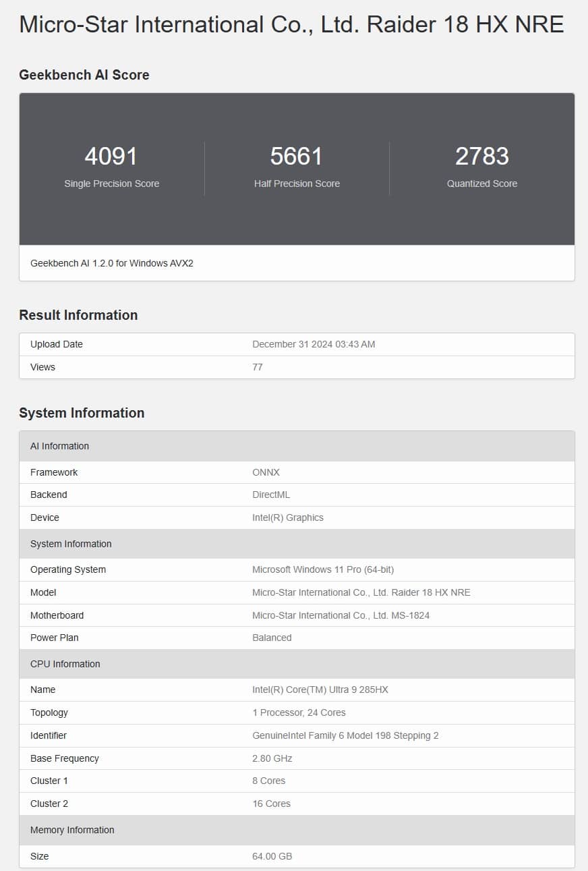Select the Quantized Score 2783
This screenshot has height=871, width=588.
(482, 156)
